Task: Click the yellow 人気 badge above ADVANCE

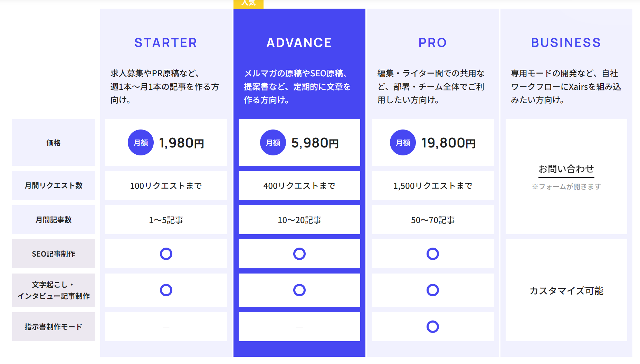Action: 248,4
